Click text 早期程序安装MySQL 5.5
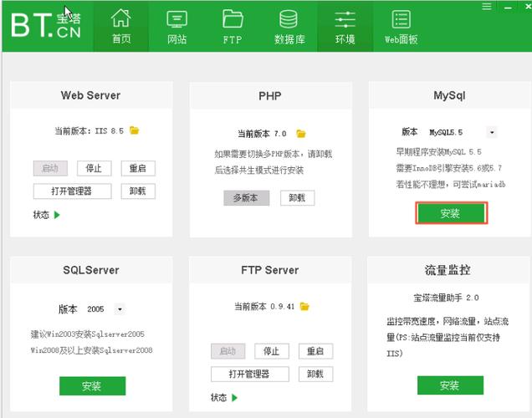Screen dimensions: 532x418 point(438,152)
